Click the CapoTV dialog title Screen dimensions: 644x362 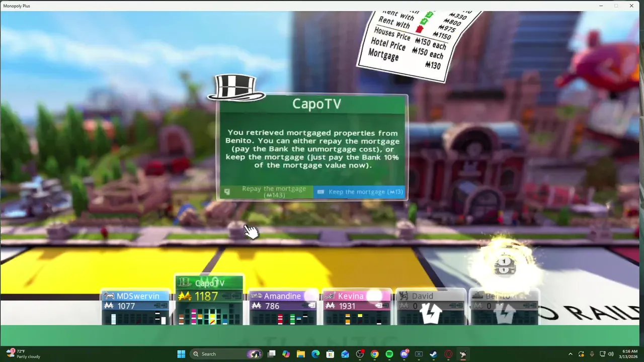(317, 104)
